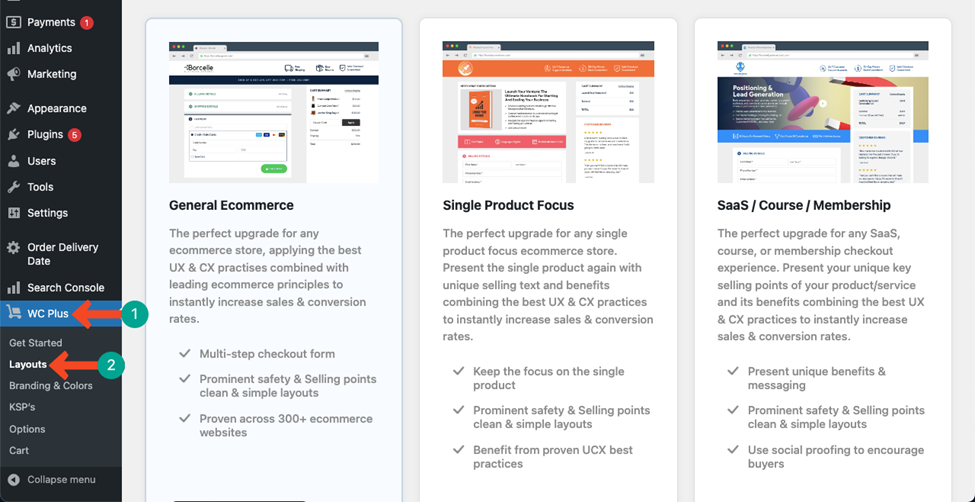Open Search Console in the sidebar
Screen dimensions: 975x502
[65, 288]
